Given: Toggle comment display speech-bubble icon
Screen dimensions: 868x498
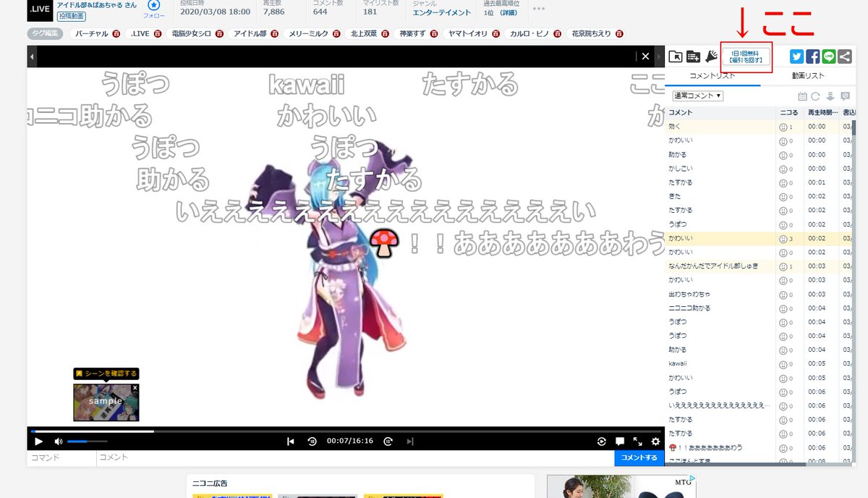Looking at the screenshot, I should [x=620, y=442].
